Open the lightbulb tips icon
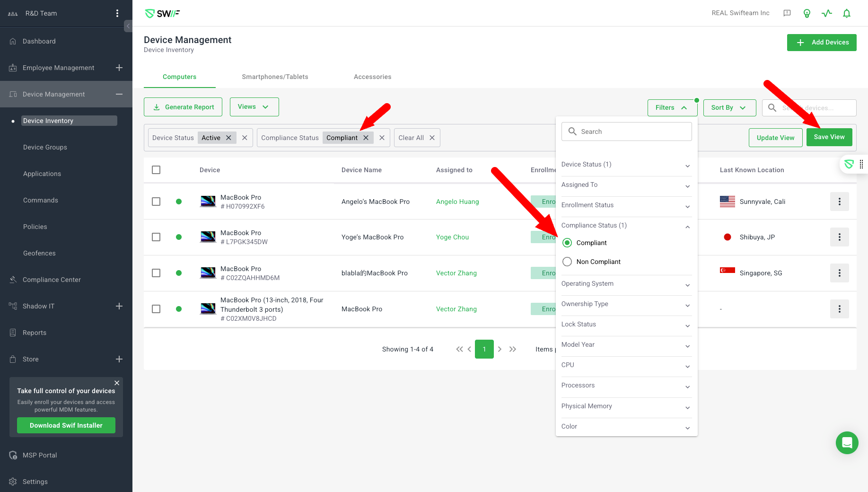 807,13
